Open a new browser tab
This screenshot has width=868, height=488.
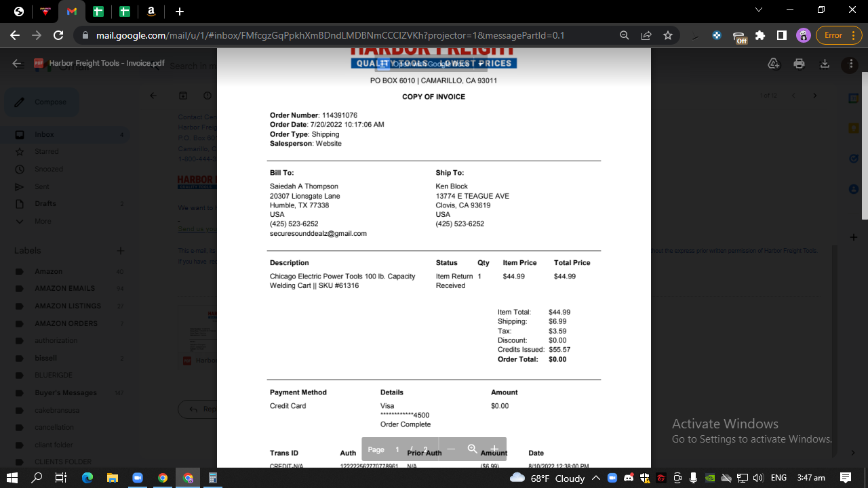point(179,12)
